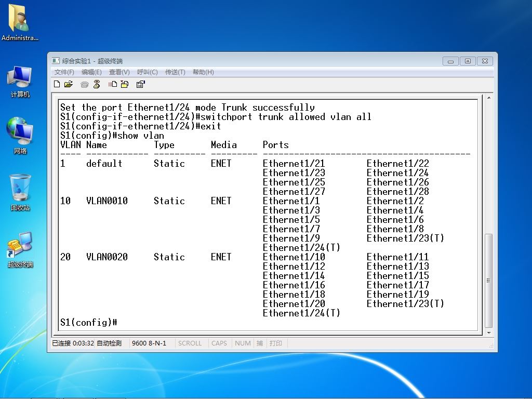Open connection Properties from the toolbar

tap(140, 84)
